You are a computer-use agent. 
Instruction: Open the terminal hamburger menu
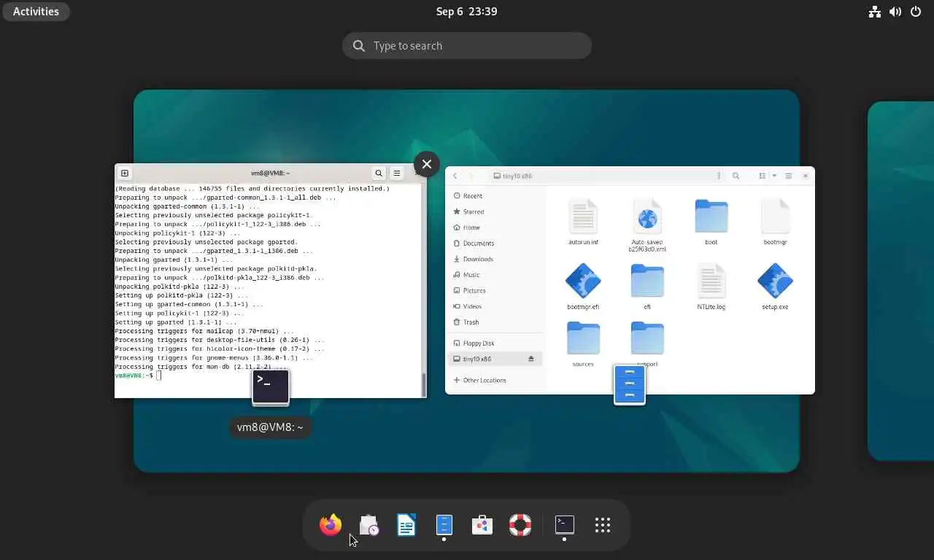point(397,173)
